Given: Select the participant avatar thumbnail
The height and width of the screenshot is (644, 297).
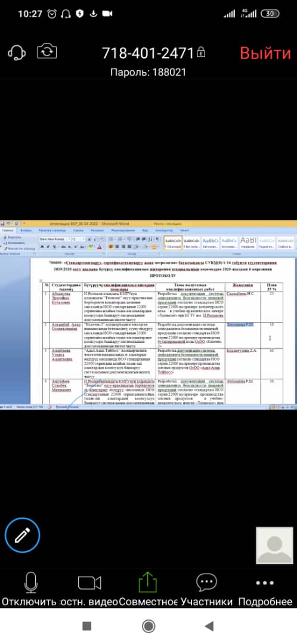Looking at the screenshot, I should (274, 546).
